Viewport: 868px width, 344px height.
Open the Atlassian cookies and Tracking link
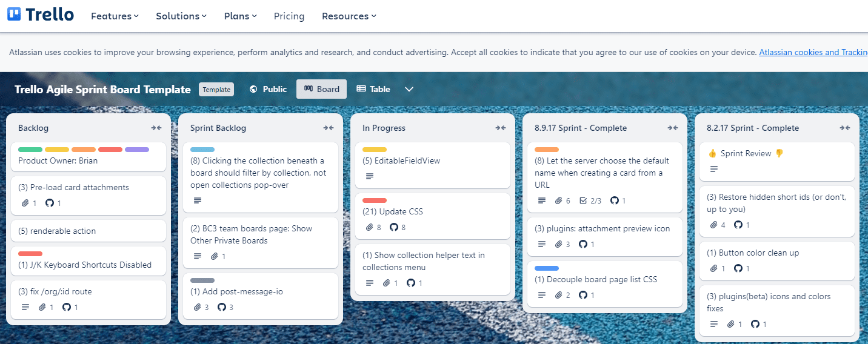[x=813, y=52]
